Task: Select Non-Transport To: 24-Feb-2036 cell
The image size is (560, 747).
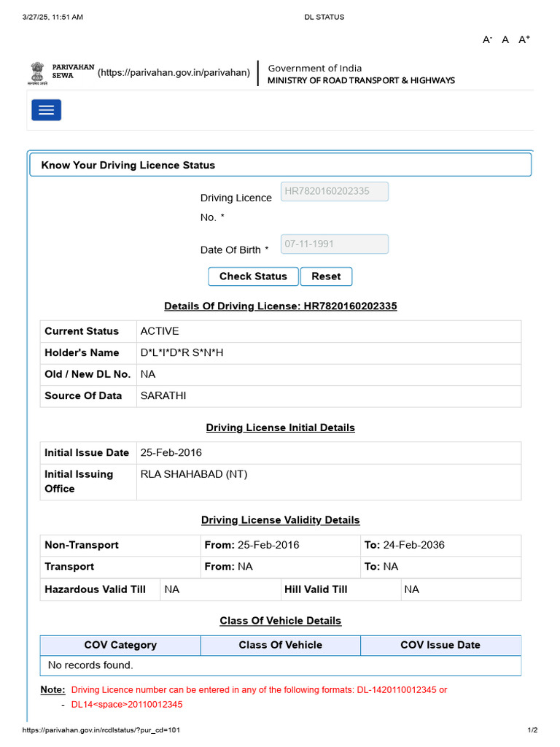Action: click(x=441, y=545)
